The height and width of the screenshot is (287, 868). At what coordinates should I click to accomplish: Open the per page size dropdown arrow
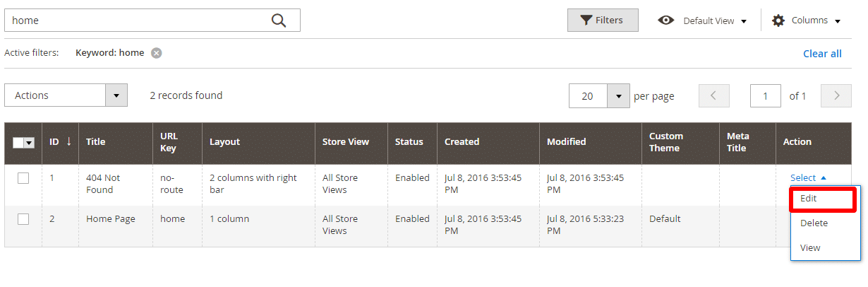(618, 96)
